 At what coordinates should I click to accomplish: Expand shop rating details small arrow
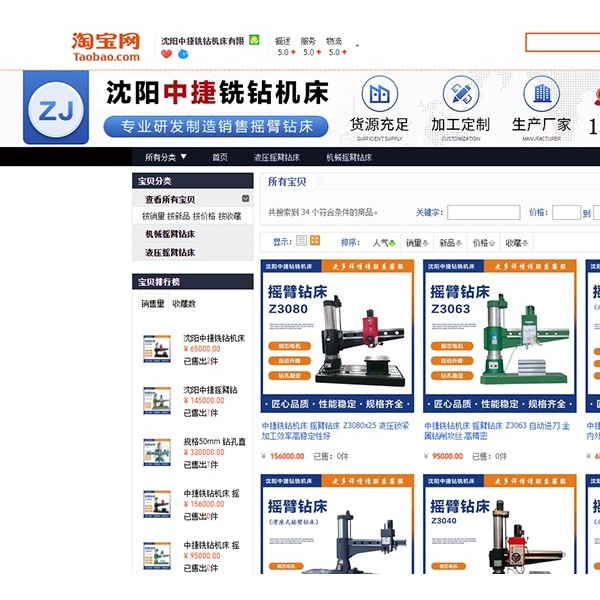click(x=357, y=46)
